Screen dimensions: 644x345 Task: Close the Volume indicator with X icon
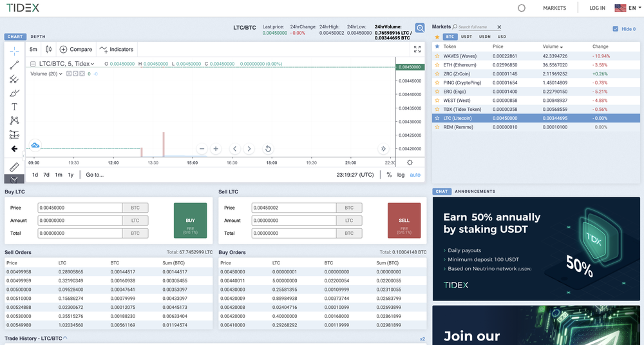(82, 74)
